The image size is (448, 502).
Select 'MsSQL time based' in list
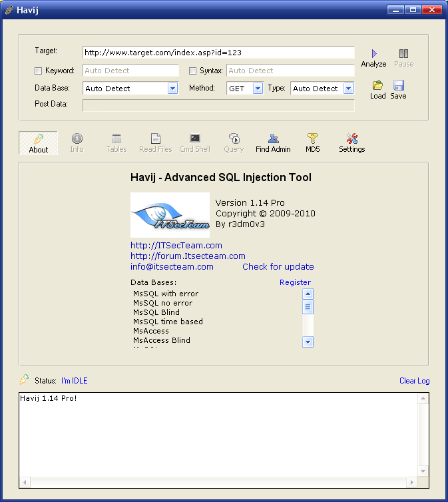tap(168, 322)
